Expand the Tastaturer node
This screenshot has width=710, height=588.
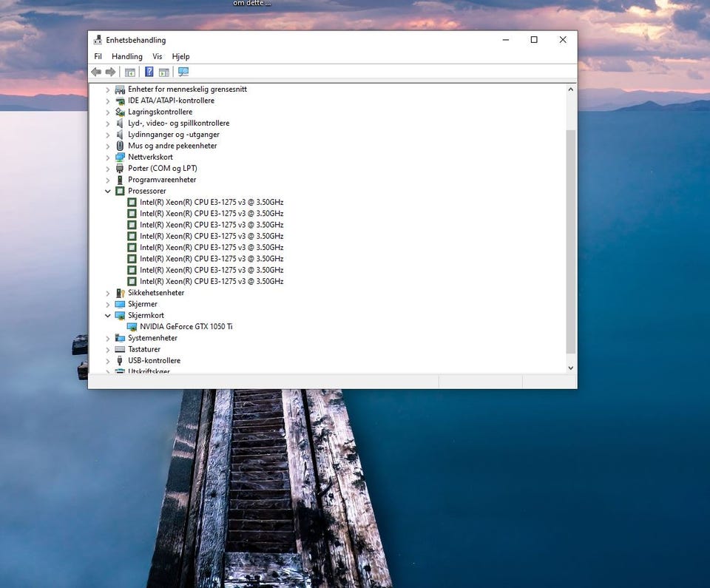click(x=108, y=350)
